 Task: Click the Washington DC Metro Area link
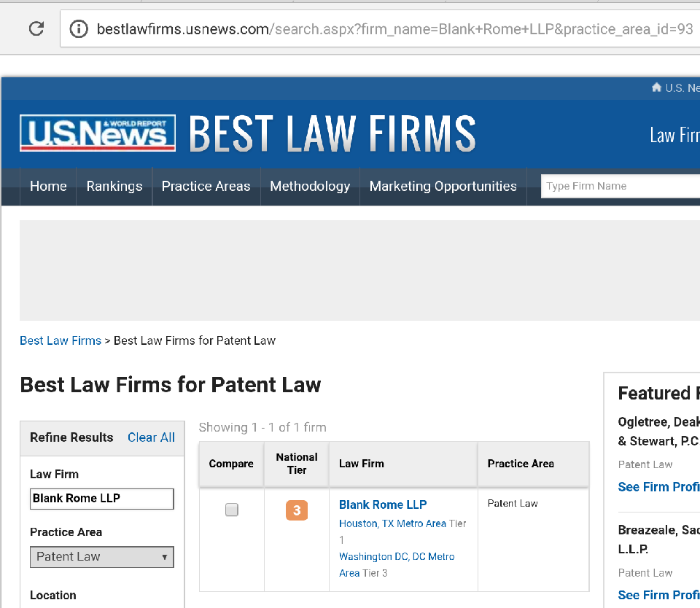[x=397, y=556]
